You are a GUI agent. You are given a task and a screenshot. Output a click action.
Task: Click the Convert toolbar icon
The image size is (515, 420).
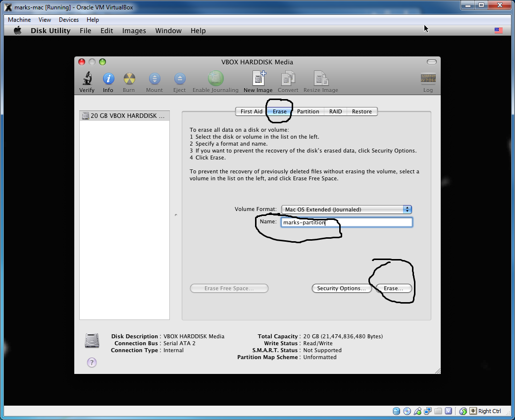pyautogui.click(x=288, y=78)
